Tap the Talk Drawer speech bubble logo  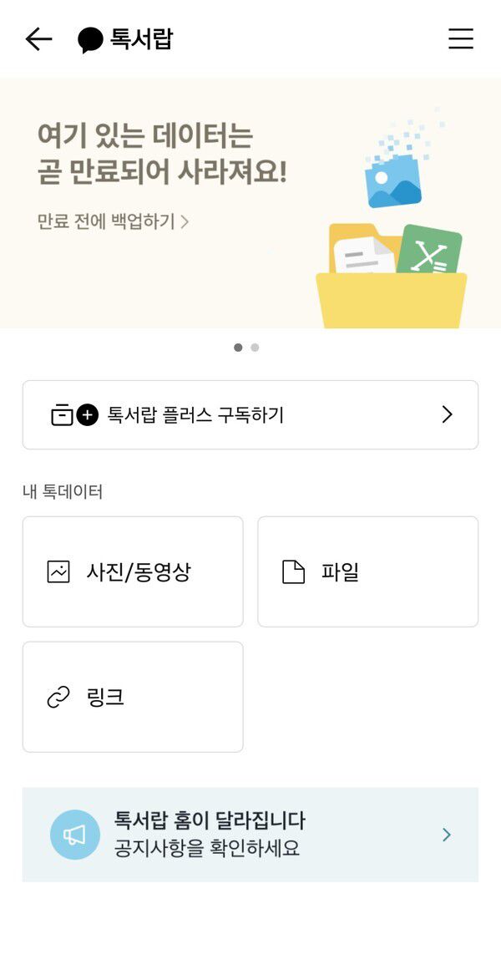pyautogui.click(x=90, y=40)
